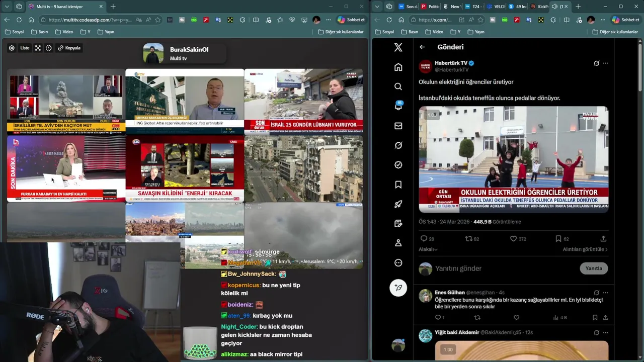Open articles icon in X sidebar
Viewport: 644px width, 362px height.
coord(398,224)
